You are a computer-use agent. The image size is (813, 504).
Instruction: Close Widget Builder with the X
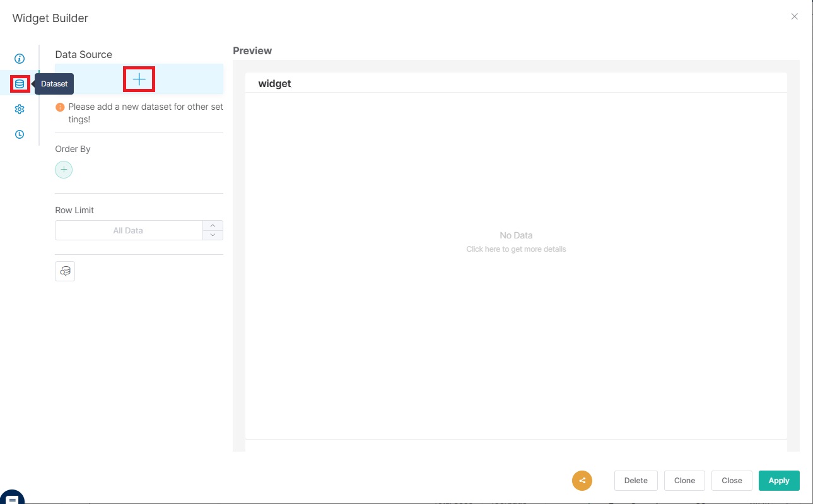[x=794, y=17]
